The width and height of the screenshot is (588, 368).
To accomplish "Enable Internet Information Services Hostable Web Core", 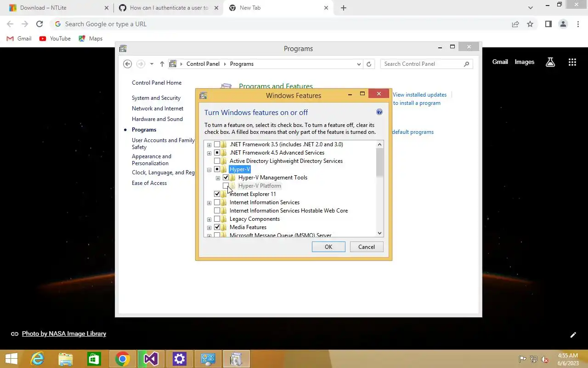I will click(x=217, y=211).
